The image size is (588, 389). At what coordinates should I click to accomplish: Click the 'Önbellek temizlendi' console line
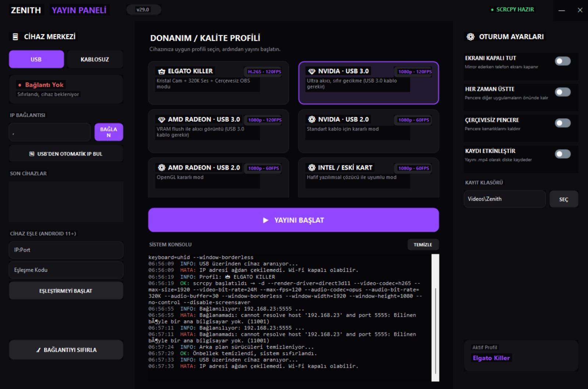pos(233,353)
